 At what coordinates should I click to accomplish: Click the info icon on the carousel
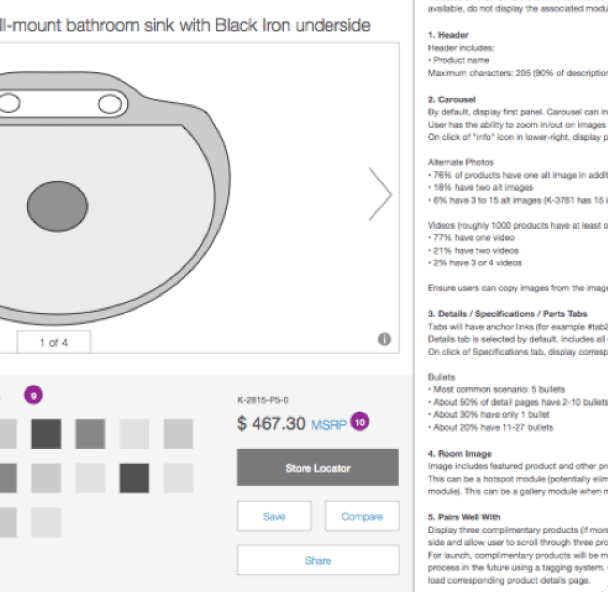[x=384, y=339]
